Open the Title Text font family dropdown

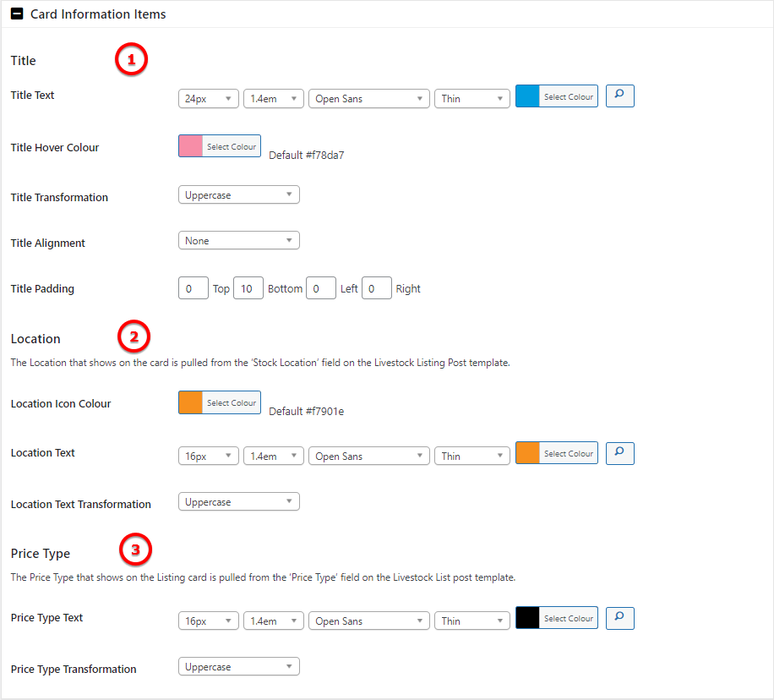pos(368,99)
